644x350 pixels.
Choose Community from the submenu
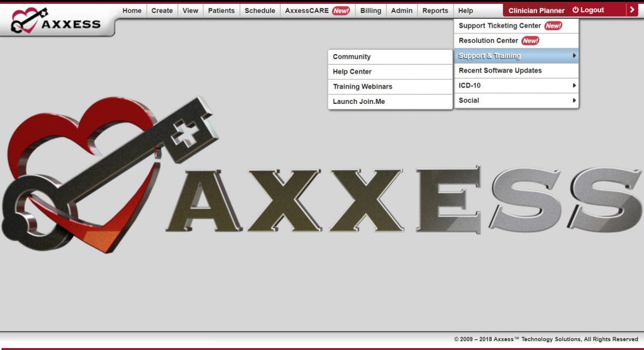pyautogui.click(x=390, y=57)
